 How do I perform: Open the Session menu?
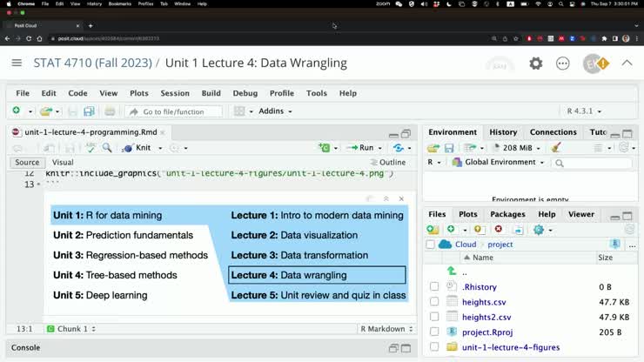174,93
